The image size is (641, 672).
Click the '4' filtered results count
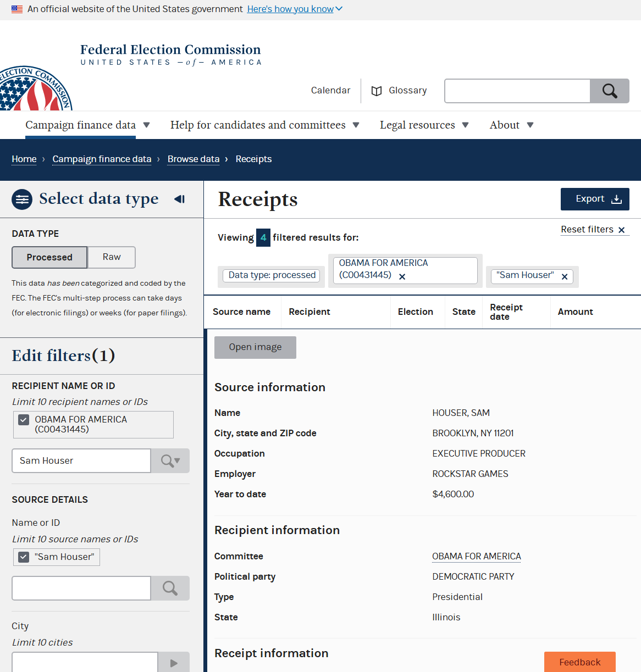pos(263,237)
